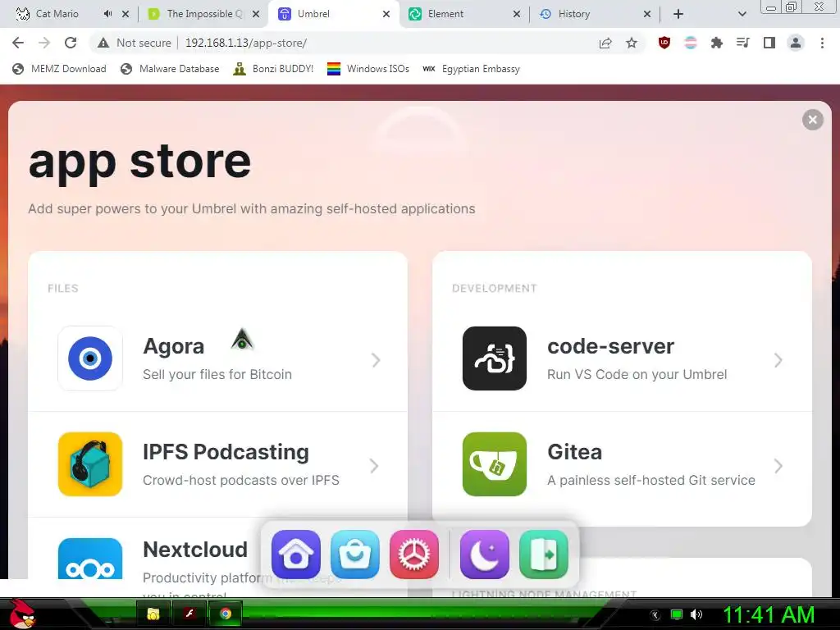
Task: Bookmark this page with star icon
Action: (632, 43)
